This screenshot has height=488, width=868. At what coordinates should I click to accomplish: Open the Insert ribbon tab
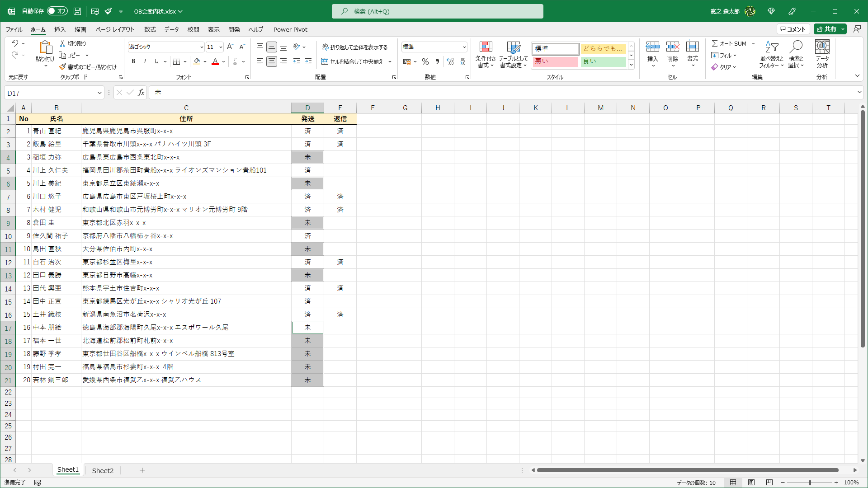click(x=60, y=29)
